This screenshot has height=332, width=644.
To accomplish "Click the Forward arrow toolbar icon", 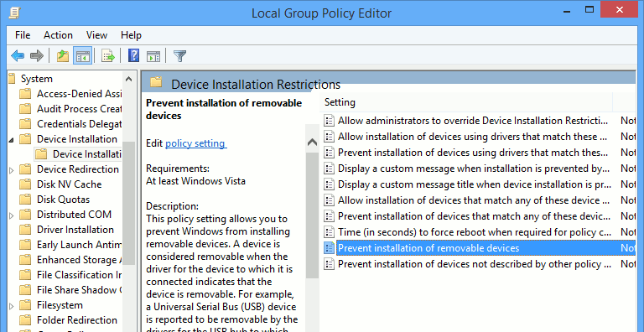I will [37, 55].
